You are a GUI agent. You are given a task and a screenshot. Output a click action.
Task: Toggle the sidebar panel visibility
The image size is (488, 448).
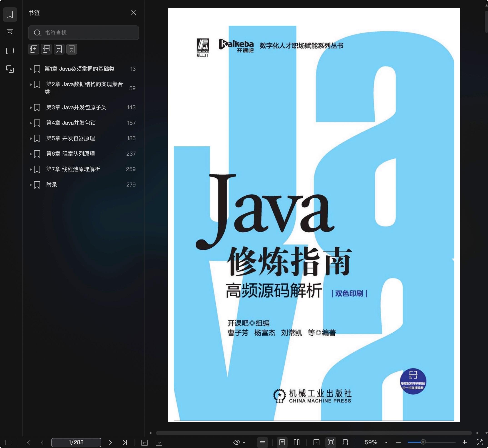[8, 442]
